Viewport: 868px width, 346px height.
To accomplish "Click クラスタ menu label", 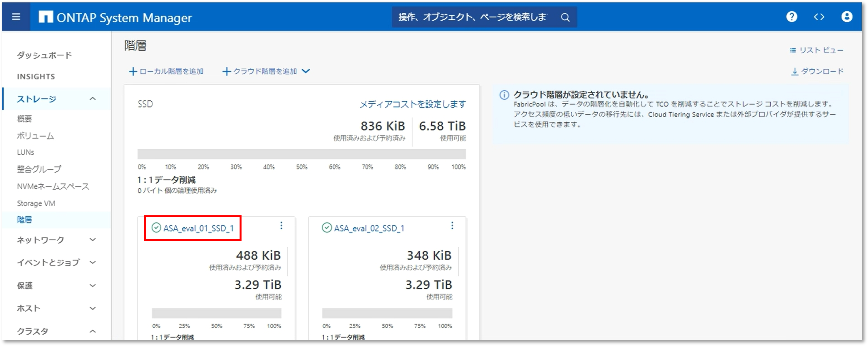I will [x=33, y=331].
